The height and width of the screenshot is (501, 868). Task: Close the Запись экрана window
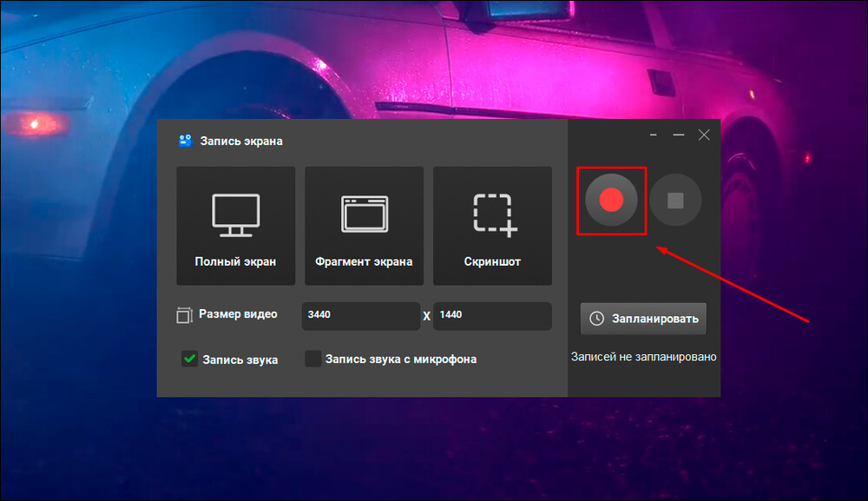[704, 135]
